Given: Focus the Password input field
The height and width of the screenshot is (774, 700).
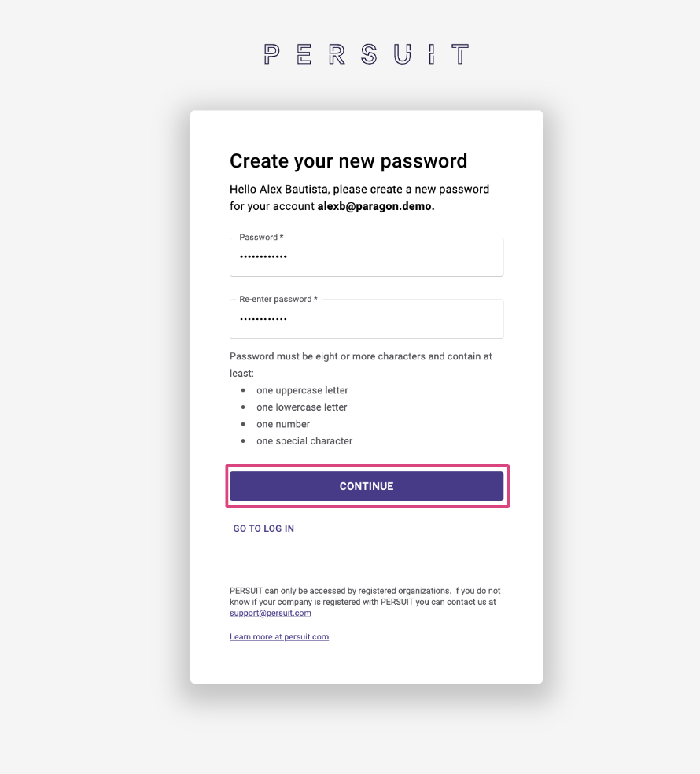Looking at the screenshot, I should click(367, 257).
